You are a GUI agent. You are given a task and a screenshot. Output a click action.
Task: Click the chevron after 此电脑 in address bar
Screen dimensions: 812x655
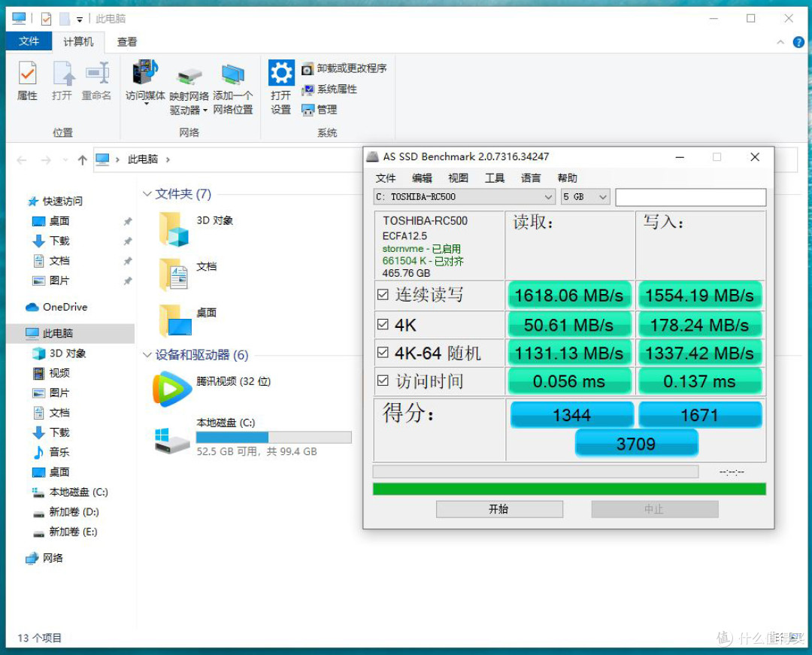coord(168,160)
